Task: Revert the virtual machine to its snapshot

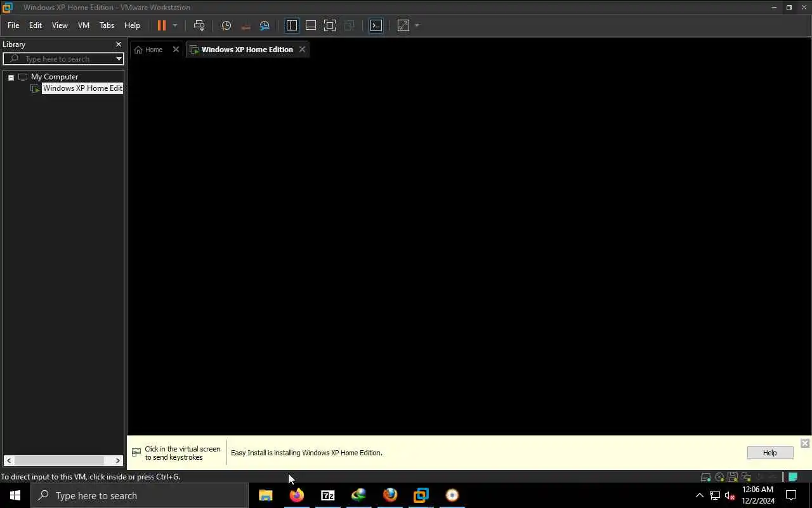Action: 246,25
